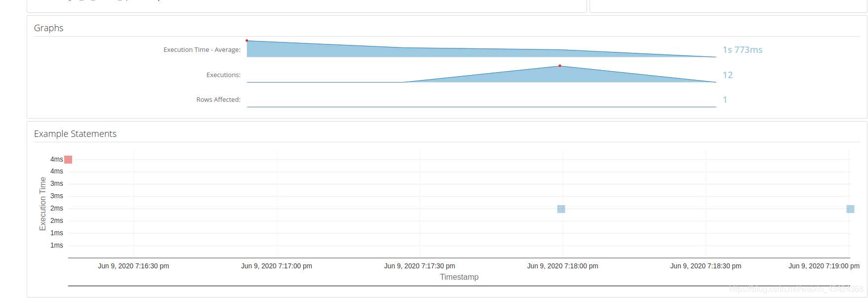The image size is (868, 298).
Task: Select the blue marker near 7:19:00 pm
Action: click(x=850, y=209)
